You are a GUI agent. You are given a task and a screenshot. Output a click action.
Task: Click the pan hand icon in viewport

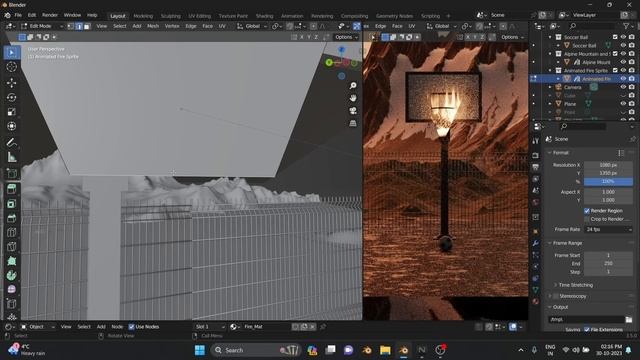pos(353,98)
